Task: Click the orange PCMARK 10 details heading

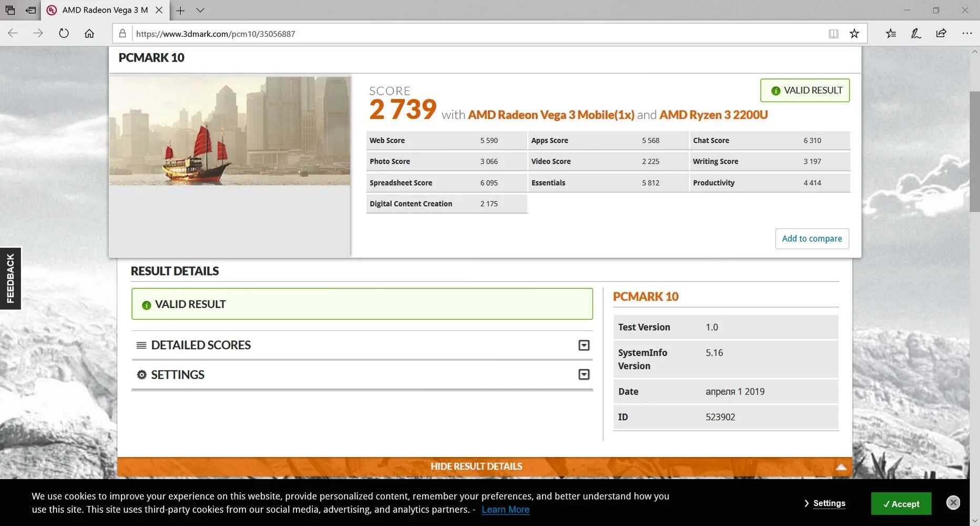Action: pos(646,297)
